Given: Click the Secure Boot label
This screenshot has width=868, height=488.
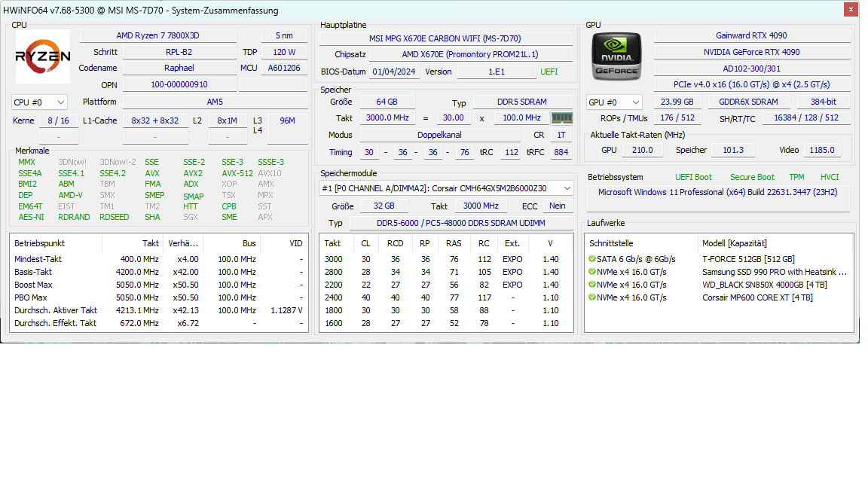Looking at the screenshot, I should (752, 177).
